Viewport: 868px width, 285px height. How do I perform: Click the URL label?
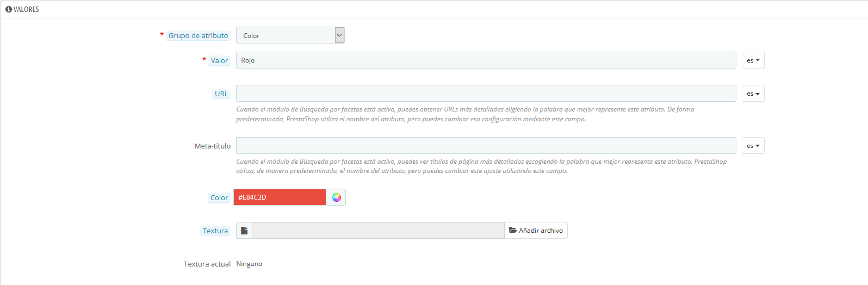[221, 94]
